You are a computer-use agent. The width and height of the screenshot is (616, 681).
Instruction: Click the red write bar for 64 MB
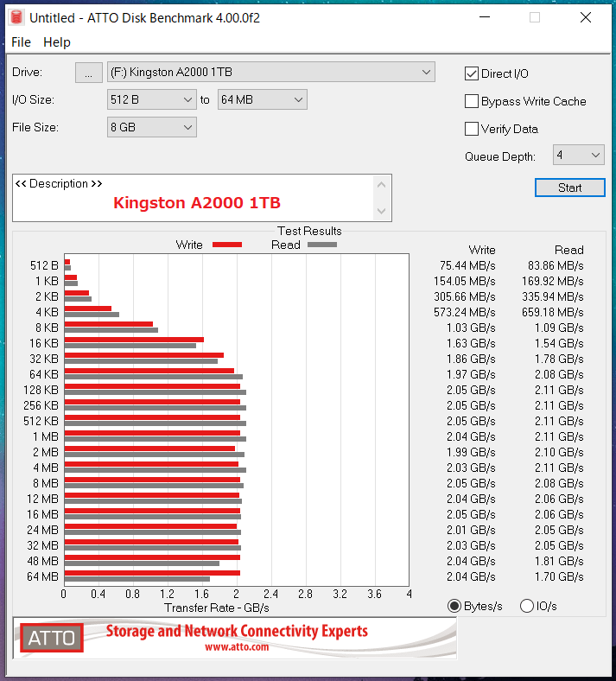152,573
